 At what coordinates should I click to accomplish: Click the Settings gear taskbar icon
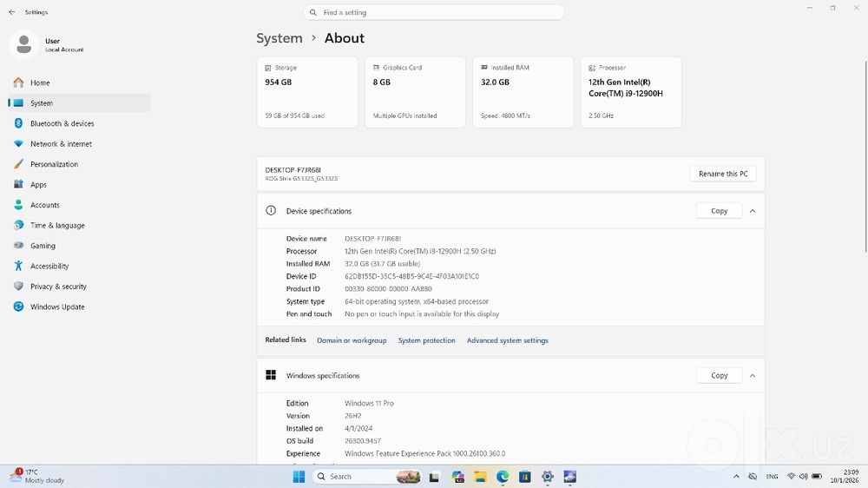tap(548, 477)
